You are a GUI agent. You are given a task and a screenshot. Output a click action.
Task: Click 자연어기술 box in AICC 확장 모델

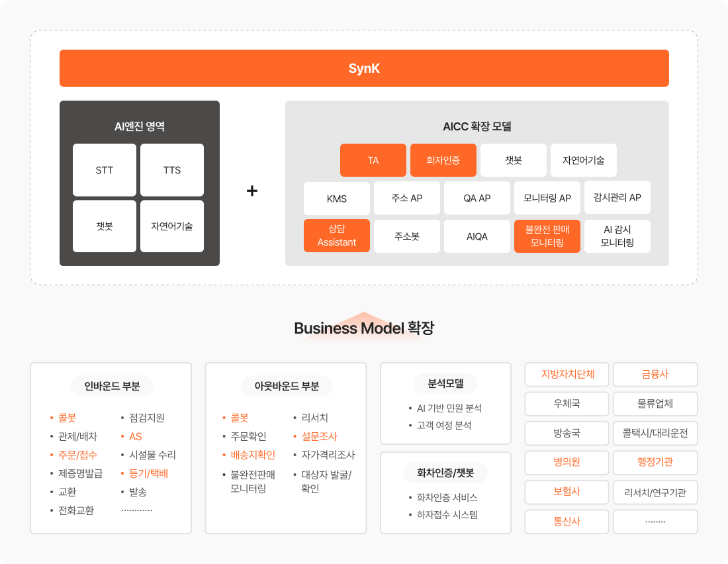click(584, 160)
